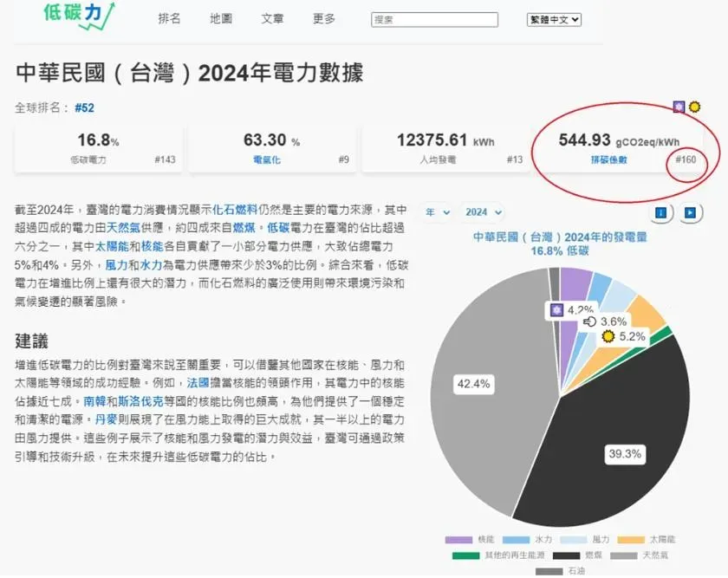Click the 建議 section heading
The image size is (728, 578).
tap(31, 341)
